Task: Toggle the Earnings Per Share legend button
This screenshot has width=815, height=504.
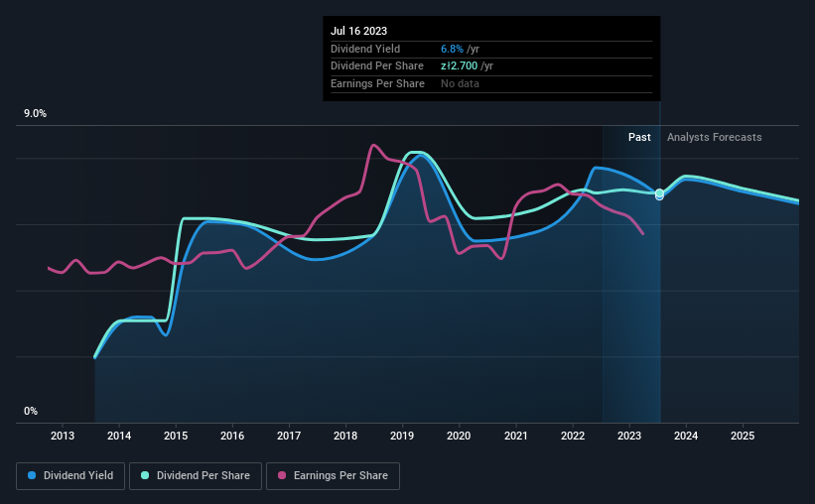Action: coord(333,476)
